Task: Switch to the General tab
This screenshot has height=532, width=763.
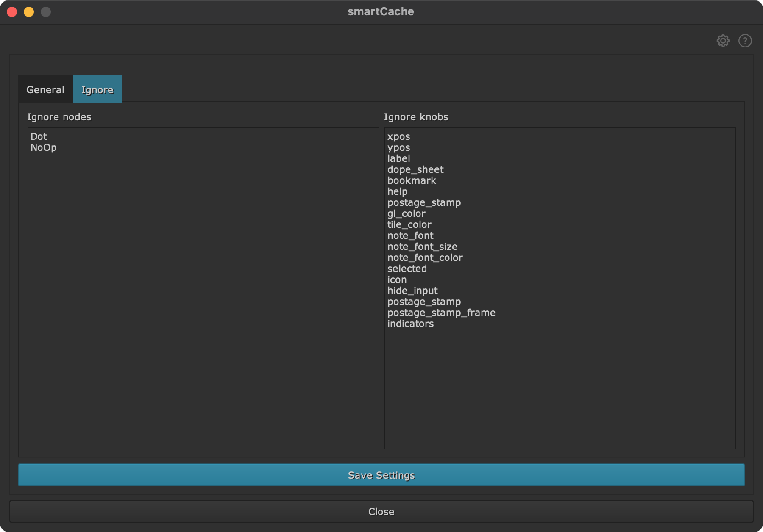Action: pos(45,90)
